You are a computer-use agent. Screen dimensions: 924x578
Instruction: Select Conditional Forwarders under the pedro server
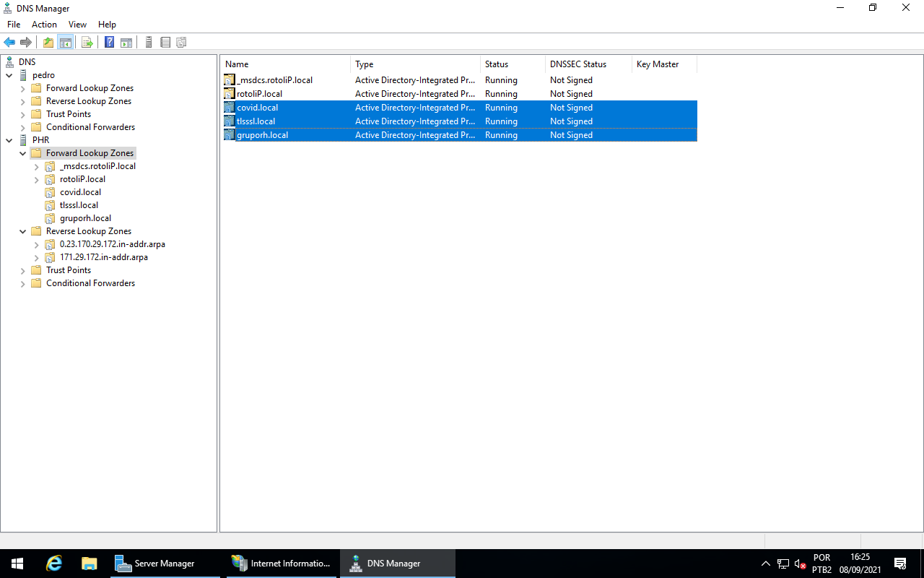(x=90, y=127)
